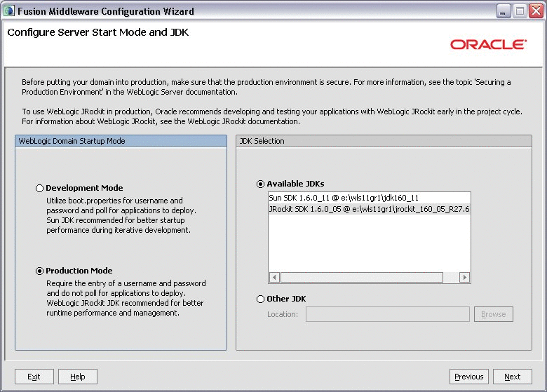Screen dimensions: 547x392
Task: Click the JDK Selection panel header
Action: click(384, 141)
